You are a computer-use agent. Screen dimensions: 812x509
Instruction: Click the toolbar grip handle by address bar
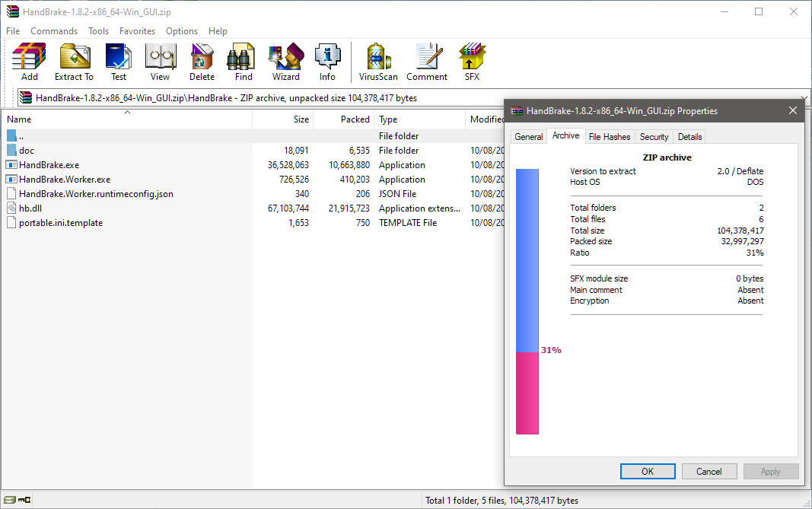click(x=11, y=98)
